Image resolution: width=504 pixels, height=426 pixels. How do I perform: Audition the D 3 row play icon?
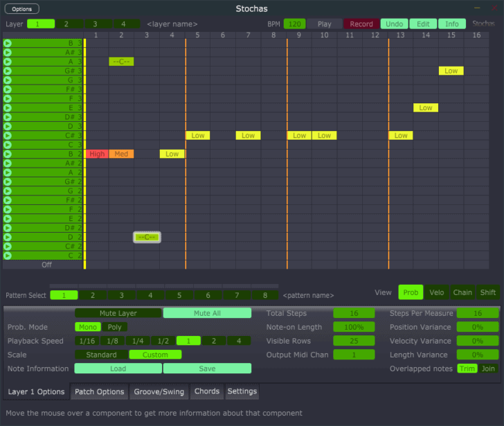point(8,126)
